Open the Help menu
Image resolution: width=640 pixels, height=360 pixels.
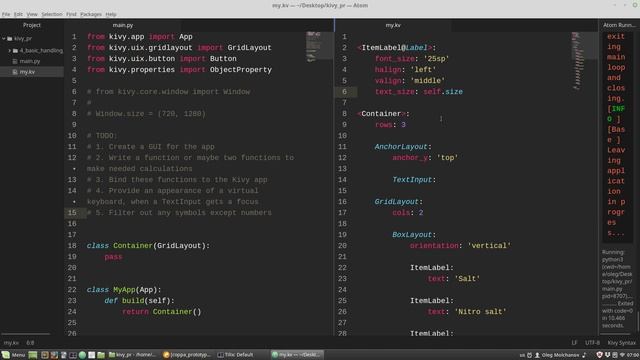(111, 14)
